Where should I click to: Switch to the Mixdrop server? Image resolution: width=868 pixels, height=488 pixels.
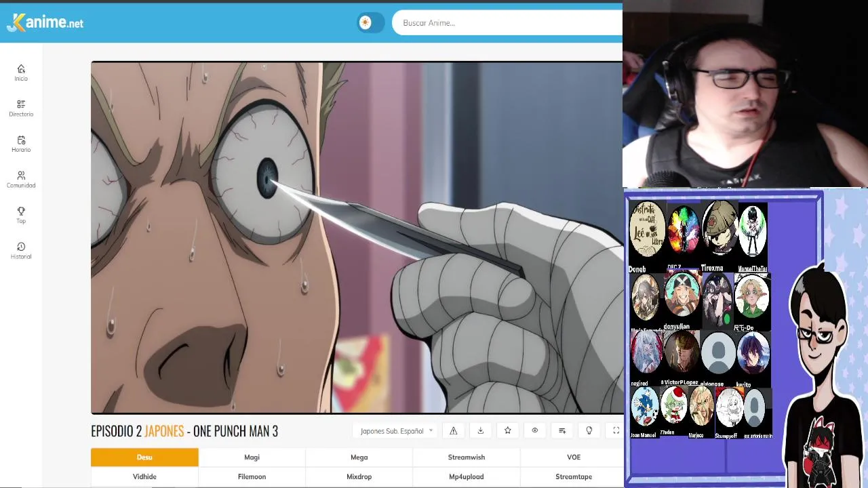coord(359,476)
